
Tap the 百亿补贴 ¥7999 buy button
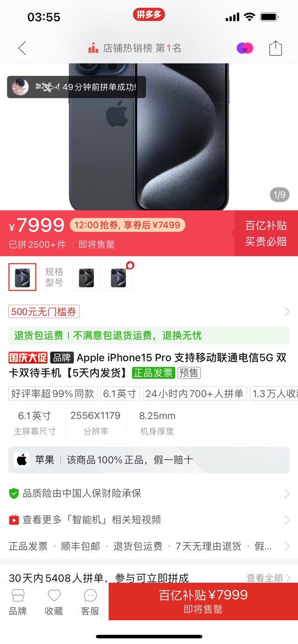tap(203, 601)
